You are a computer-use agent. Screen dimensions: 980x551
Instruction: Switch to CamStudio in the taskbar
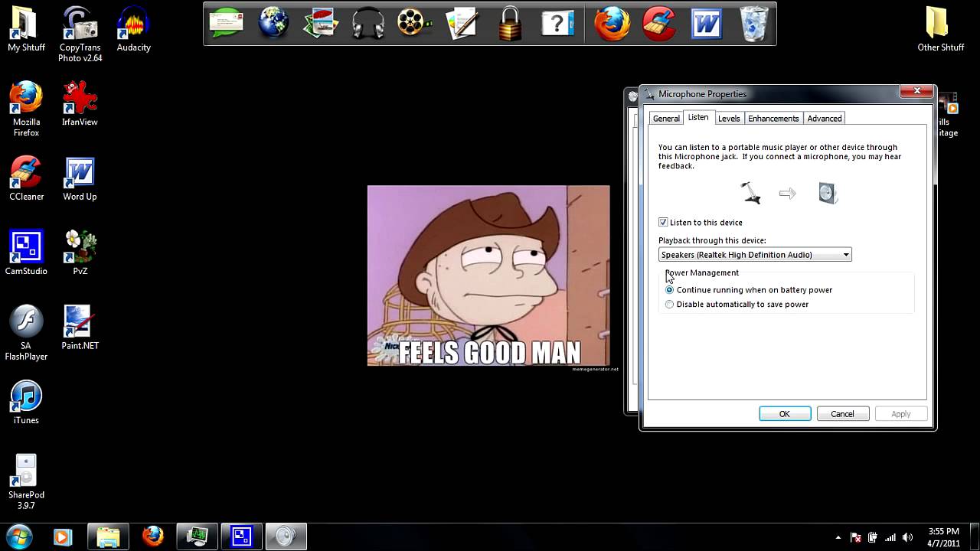(x=241, y=537)
